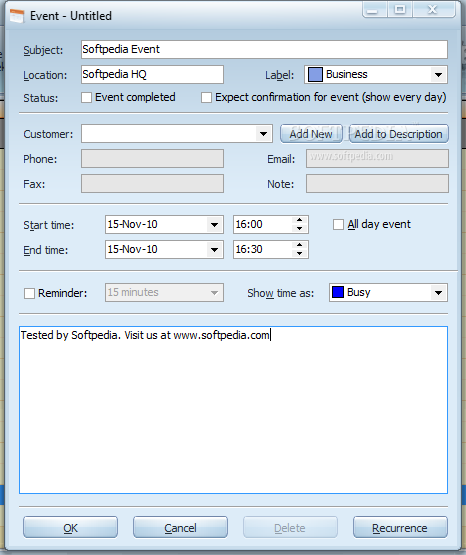Click the Note field

(377, 183)
